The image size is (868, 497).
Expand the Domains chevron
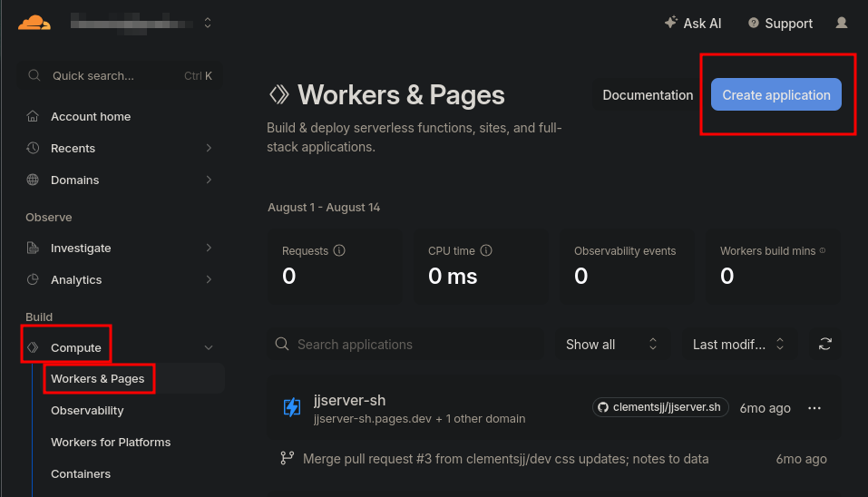(209, 180)
